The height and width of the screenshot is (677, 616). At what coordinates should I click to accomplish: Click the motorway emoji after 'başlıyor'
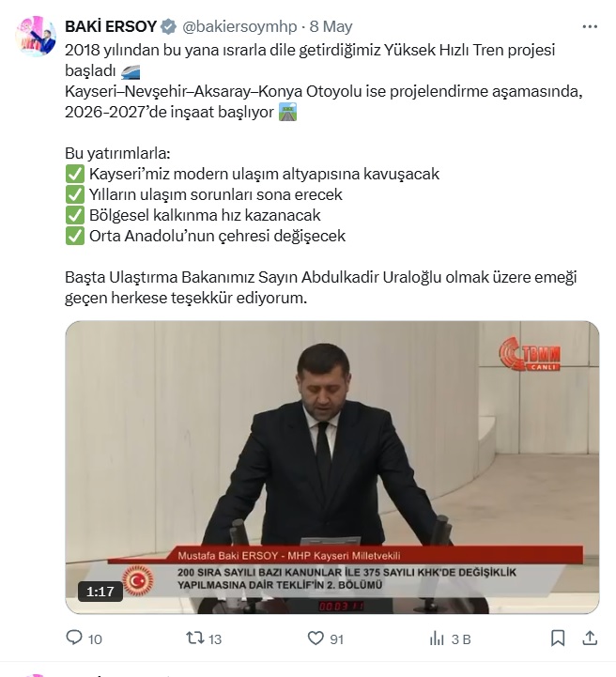click(288, 113)
